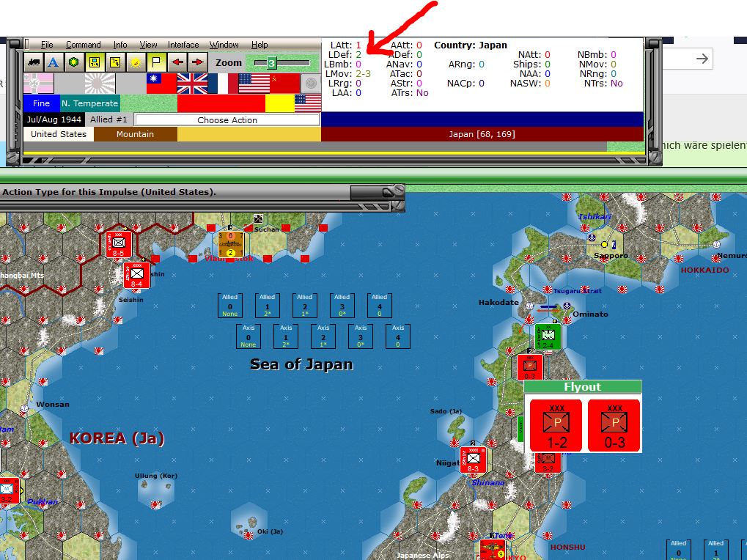Screen dimensions: 747x560
Task: Click the Allied 3 sea box, Sea of Japan
Action: click(x=342, y=305)
